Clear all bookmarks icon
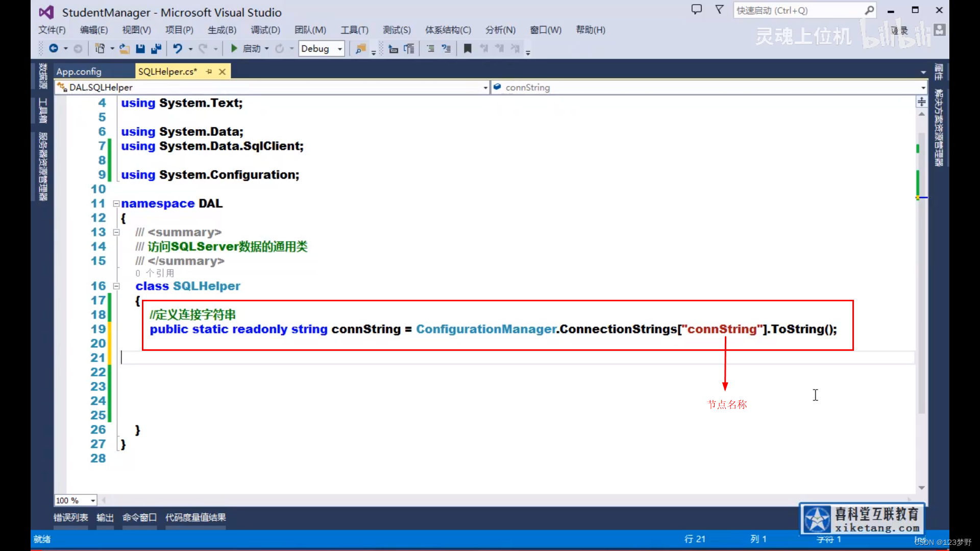Screen dimensions: 980x551 tap(515, 49)
